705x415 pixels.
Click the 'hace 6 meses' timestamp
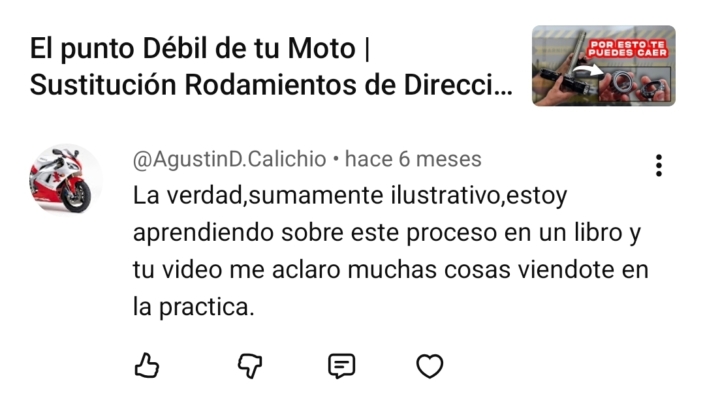click(413, 159)
